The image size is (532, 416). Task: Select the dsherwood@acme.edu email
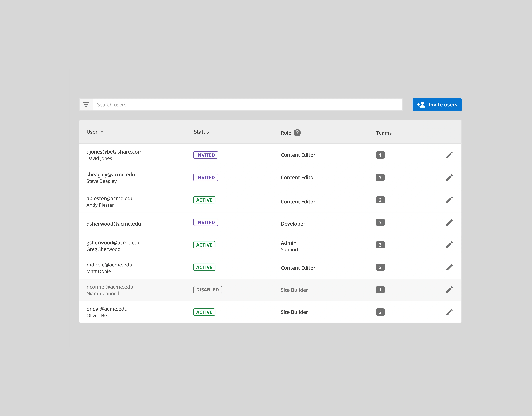114,224
